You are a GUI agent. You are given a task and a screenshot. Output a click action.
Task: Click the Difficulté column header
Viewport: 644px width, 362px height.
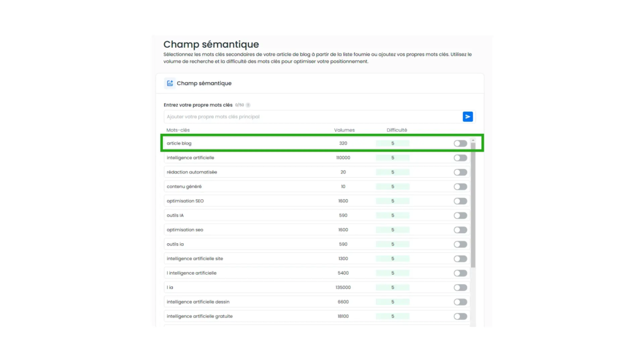pos(397,130)
